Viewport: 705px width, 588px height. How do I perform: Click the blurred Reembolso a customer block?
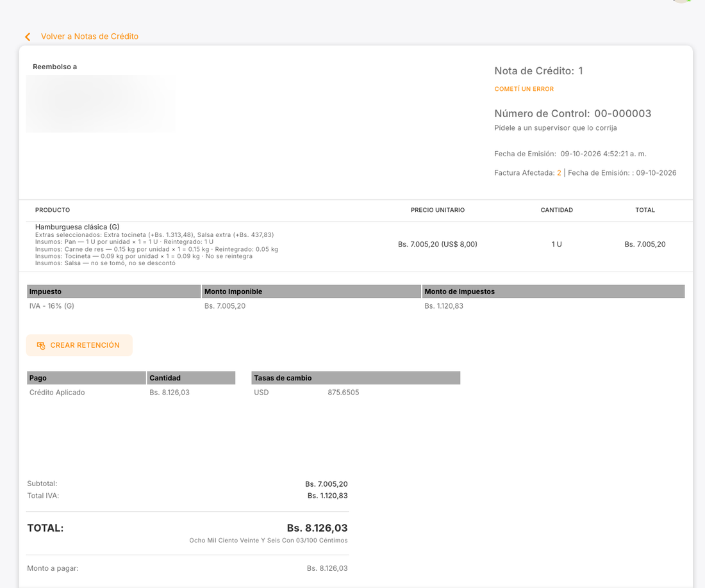click(x=101, y=104)
